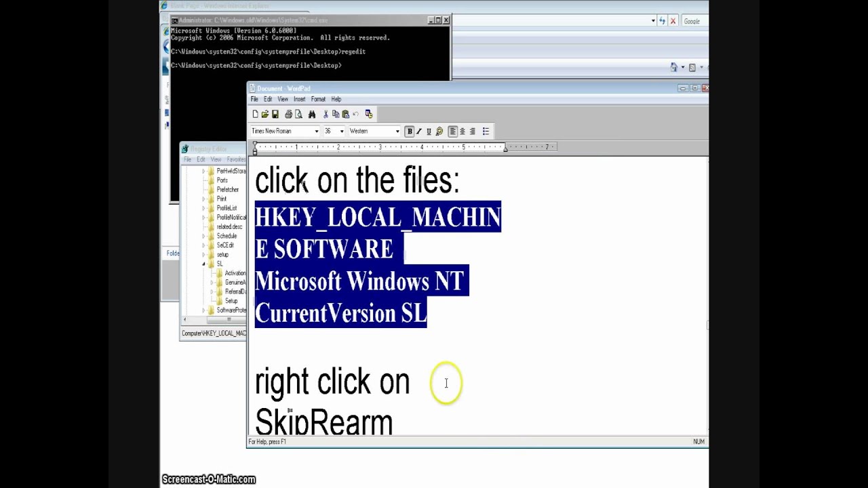The height and width of the screenshot is (488, 868).
Task: Select the Ports key in Registry Editor
Action: (222, 180)
